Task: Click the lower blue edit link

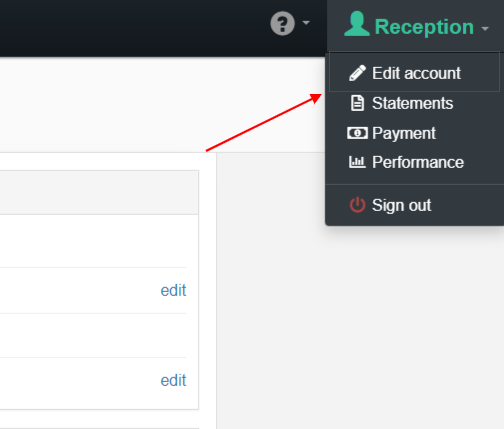Action: click(x=173, y=380)
